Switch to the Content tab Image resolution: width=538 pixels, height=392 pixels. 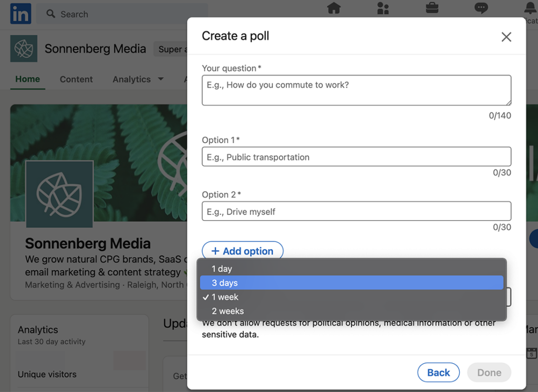(x=76, y=79)
